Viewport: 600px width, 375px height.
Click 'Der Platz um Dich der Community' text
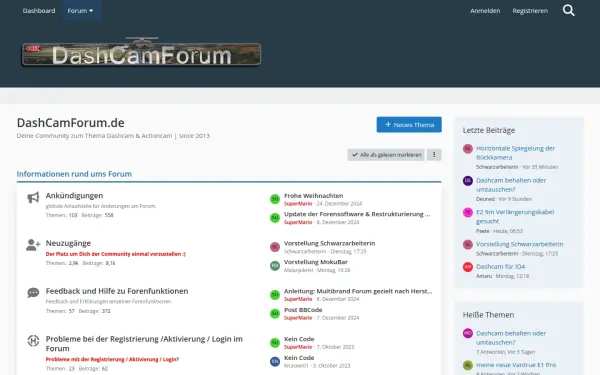pyautogui.click(x=115, y=254)
